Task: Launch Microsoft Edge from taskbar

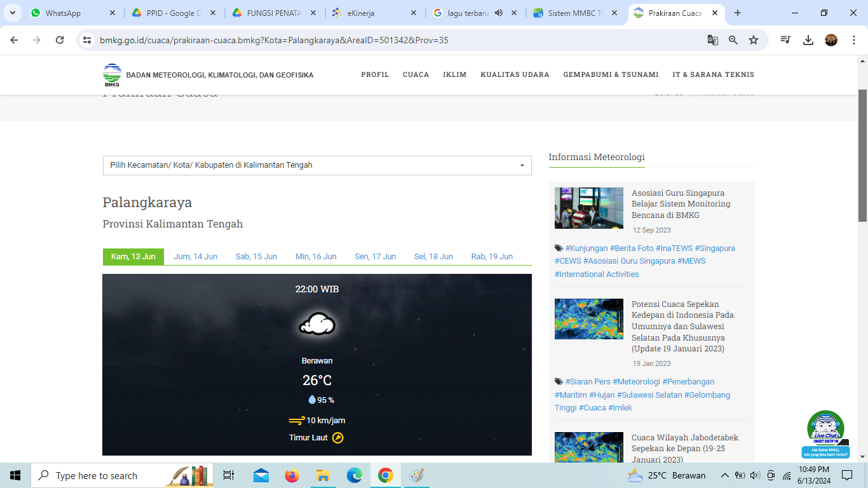Action: click(x=354, y=475)
